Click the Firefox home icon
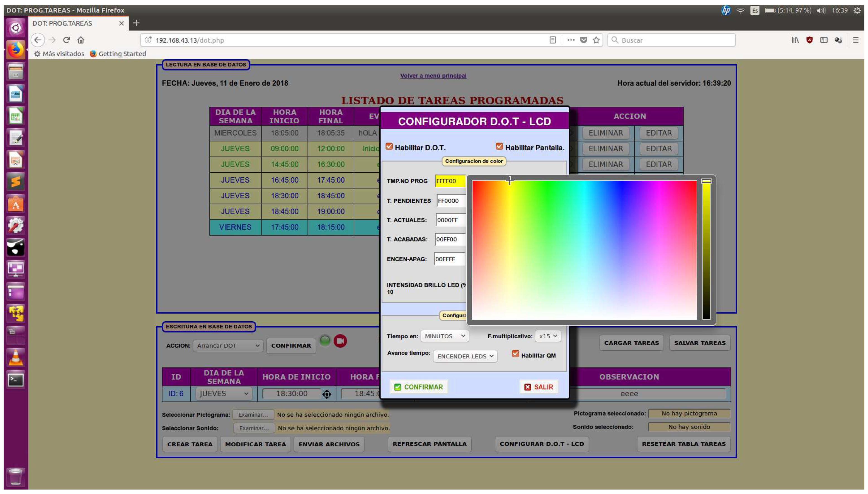868x494 pixels. 81,40
